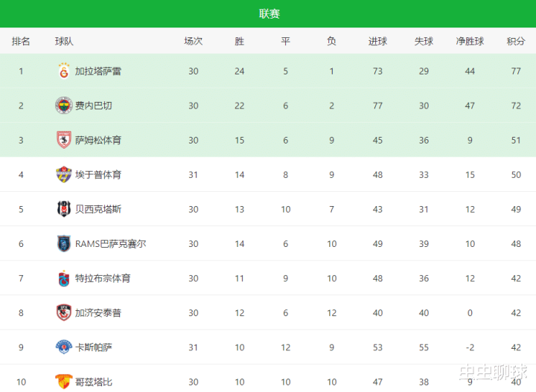Image resolution: width=536 pixels, height=392 pixels.
Task: Open the 哥兹塔比 team logo
Action: click(x=64, y=382)
